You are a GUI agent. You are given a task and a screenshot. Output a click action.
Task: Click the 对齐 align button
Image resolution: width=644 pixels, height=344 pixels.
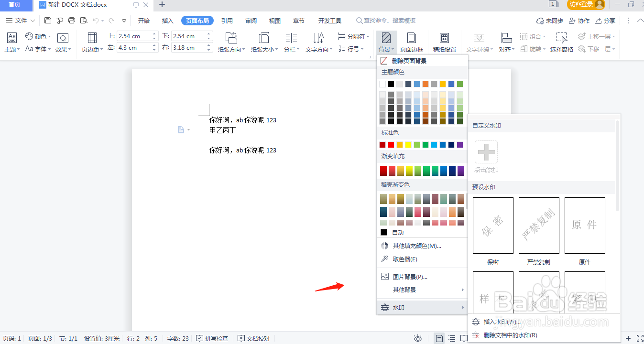pos(506,42)
